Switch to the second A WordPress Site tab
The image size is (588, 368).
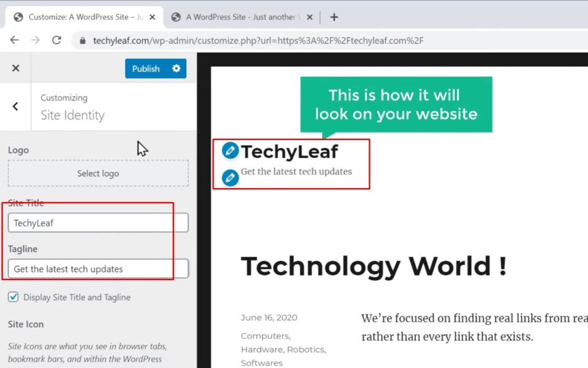point(241,17)
